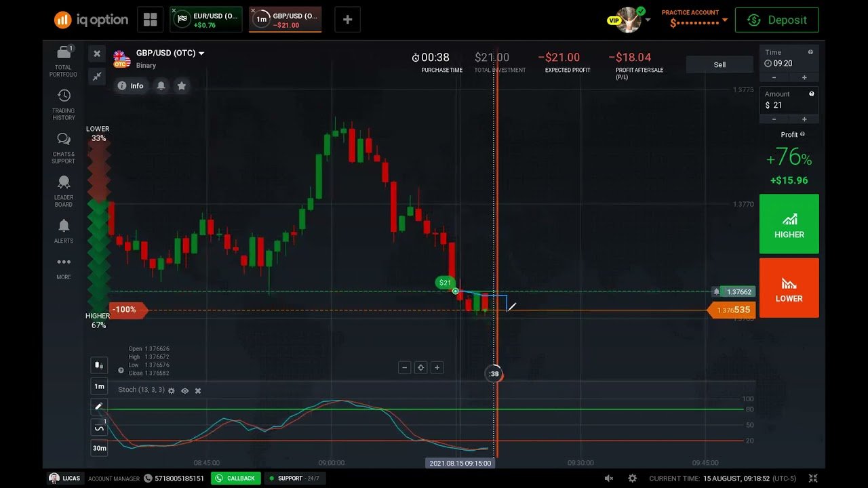
Task: Change the 30m chart time range
Action: point(99,448)
